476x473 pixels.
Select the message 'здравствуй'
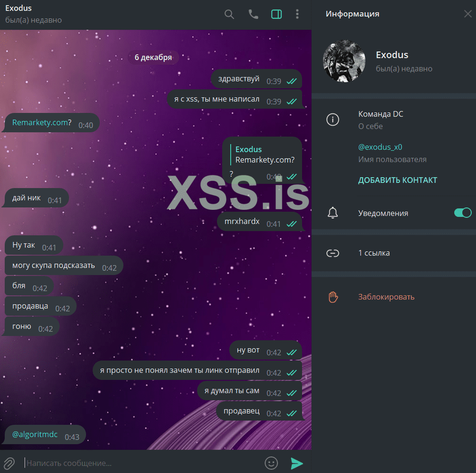point(257,79)
